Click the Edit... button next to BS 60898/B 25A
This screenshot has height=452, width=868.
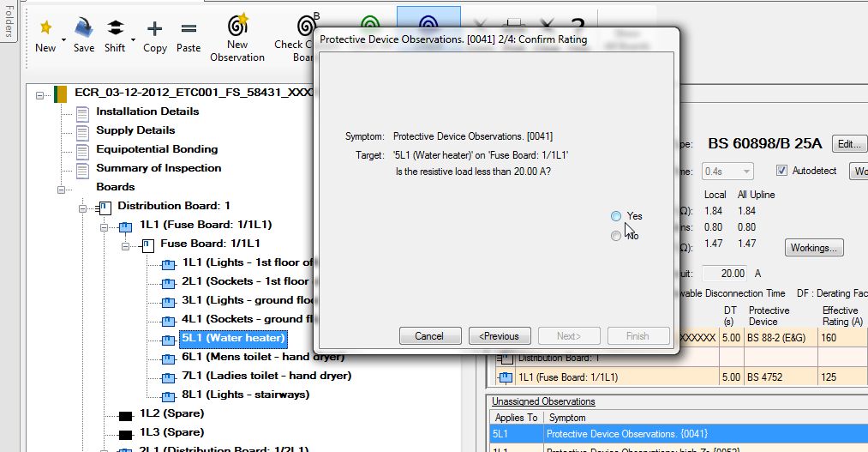click(848, 144)
